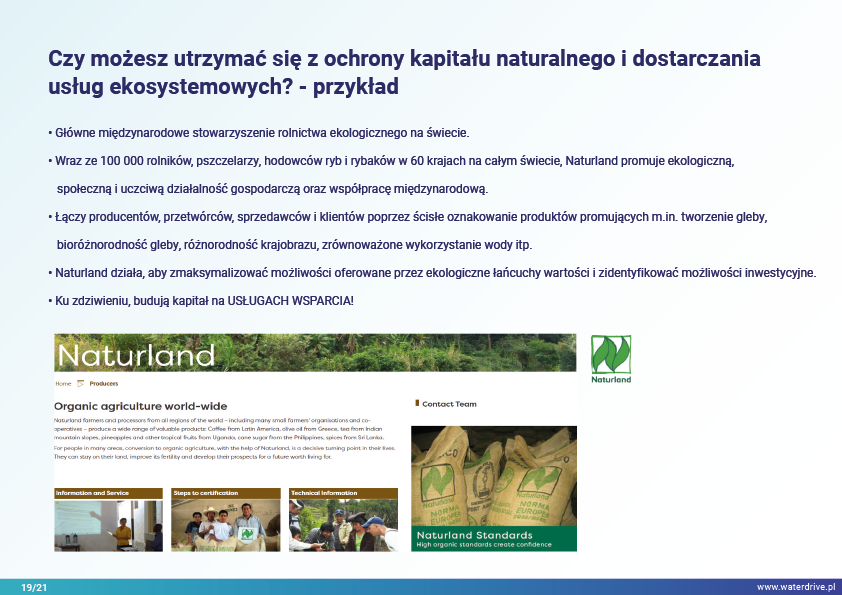Click the USŁUGACH WSPARCIA bullet text
The height and width of the screenshot is (595, 842).
[200, 300]
